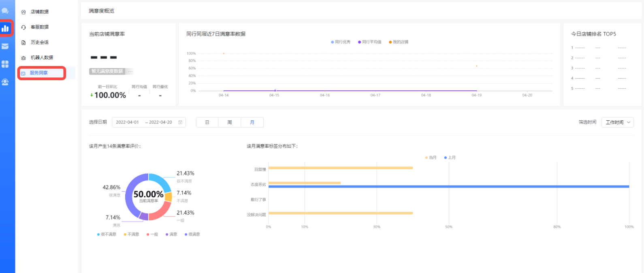Toggle 我的店铺 legend series
Screen dimensions: 644x273
[x=399, y=42]
